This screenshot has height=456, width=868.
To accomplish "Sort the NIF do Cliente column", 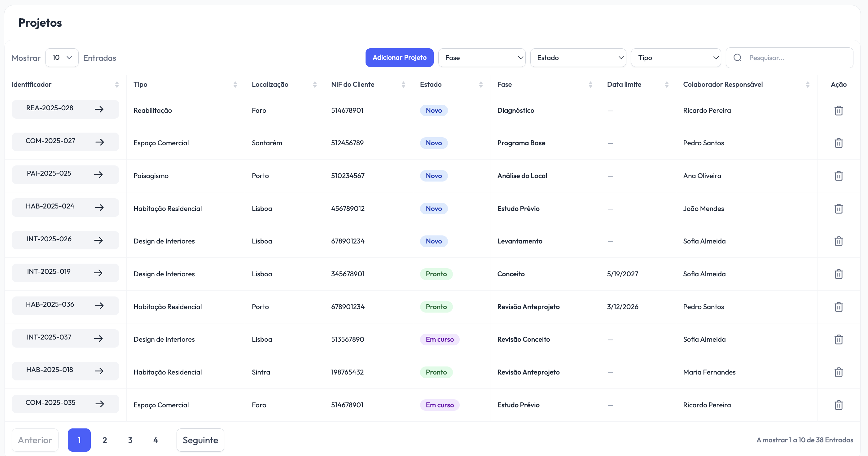I will [404, 84].
